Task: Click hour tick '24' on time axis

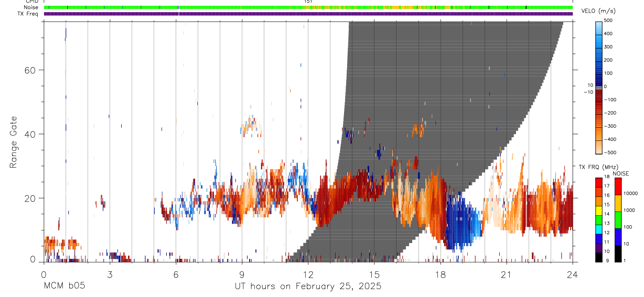Action: point(572,274)
